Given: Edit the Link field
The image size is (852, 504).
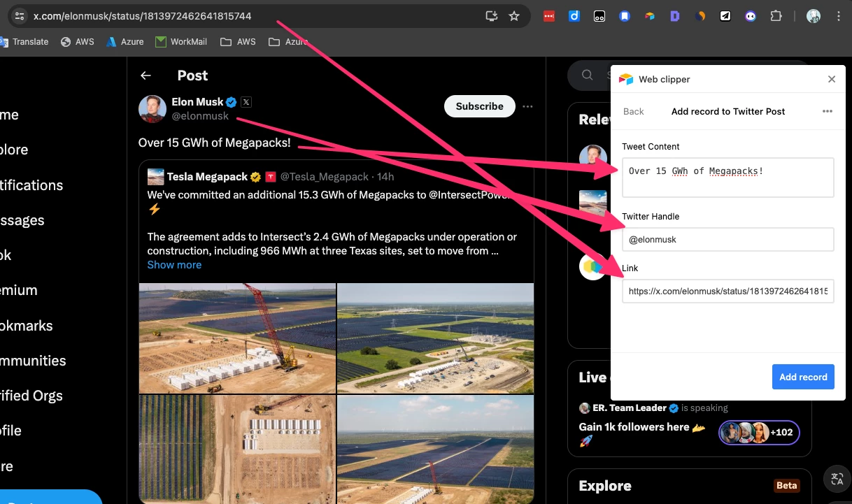Looking at the screenshot, I should 728,291.
